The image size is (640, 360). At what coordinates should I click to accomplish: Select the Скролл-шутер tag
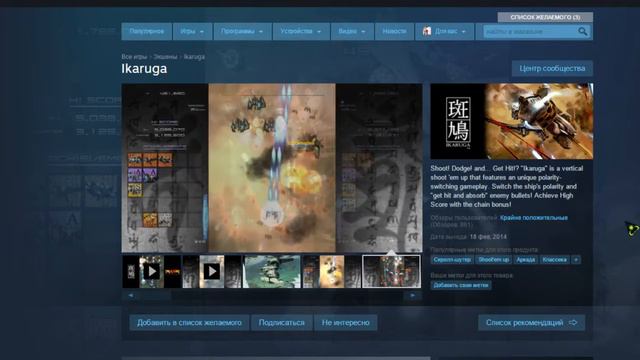452,260
